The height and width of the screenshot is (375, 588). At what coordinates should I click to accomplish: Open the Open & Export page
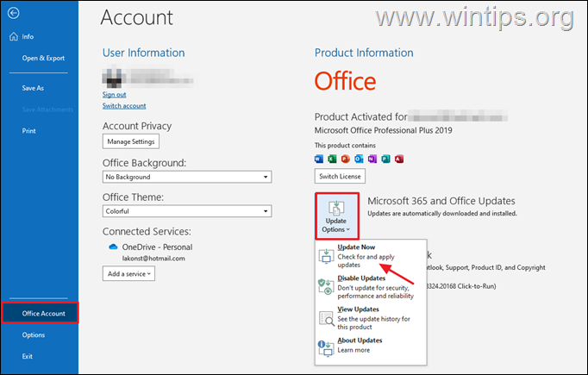coord(43,58)
